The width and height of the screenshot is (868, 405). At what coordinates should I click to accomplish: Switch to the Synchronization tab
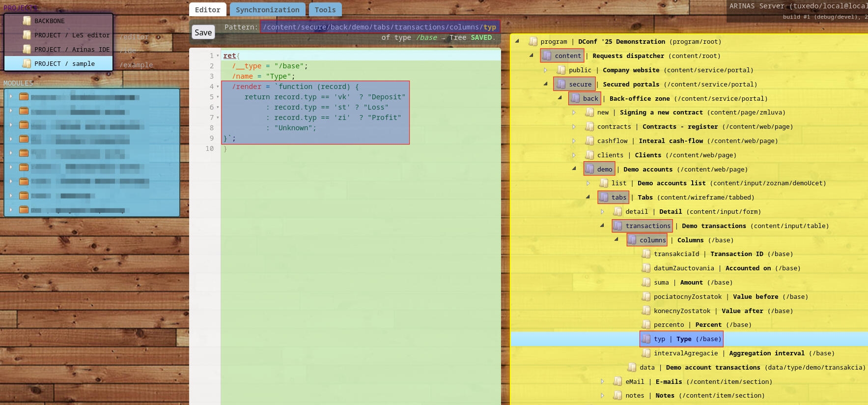coord(267,10)
